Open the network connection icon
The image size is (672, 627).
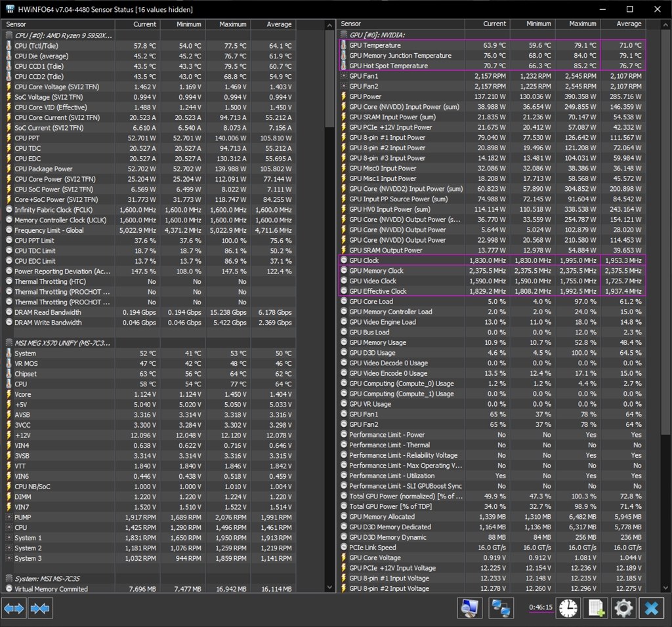coord(501,608)
